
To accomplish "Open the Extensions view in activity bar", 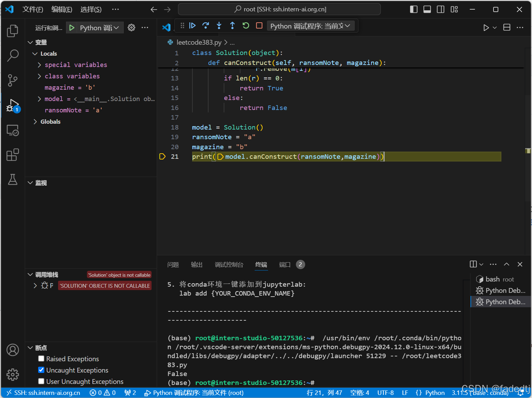I will [x=13, y=155].
